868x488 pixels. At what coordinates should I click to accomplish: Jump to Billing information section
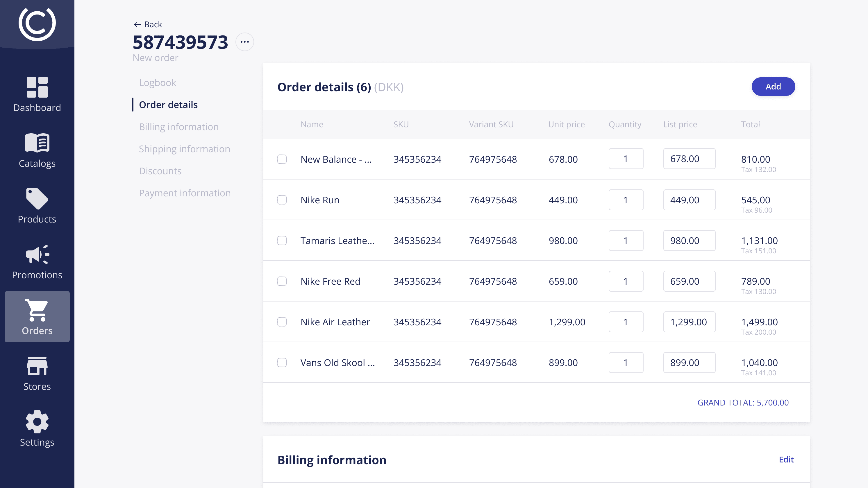[x=178, y=127]
